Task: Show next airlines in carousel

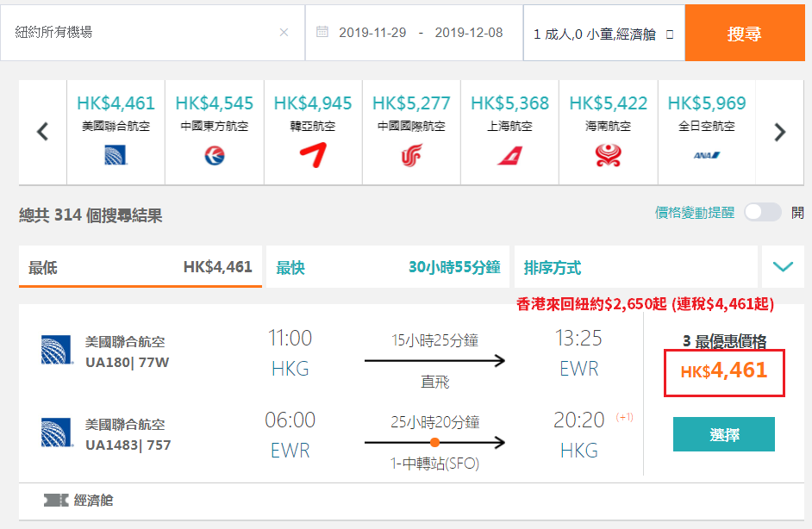Action: point(780,132)
